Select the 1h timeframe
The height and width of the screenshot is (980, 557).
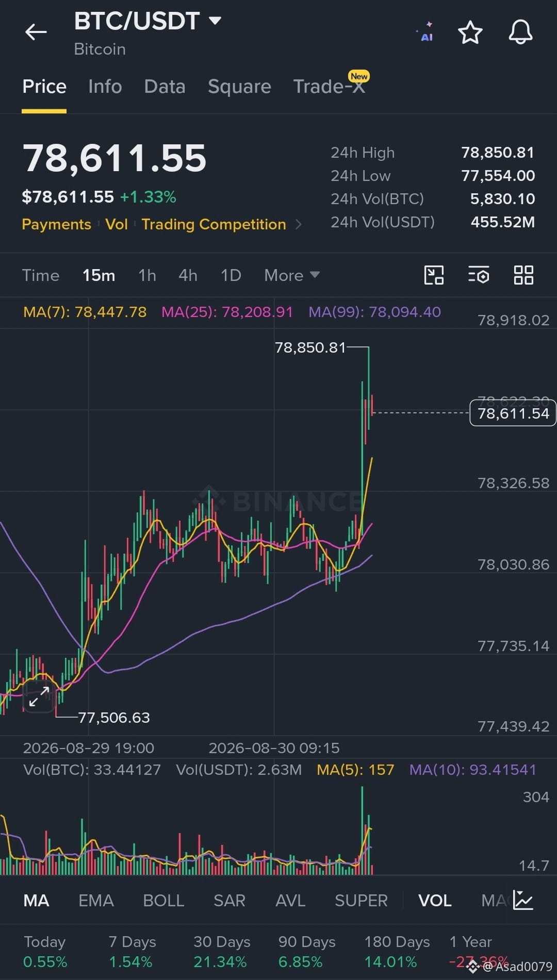tap(148, 275)
